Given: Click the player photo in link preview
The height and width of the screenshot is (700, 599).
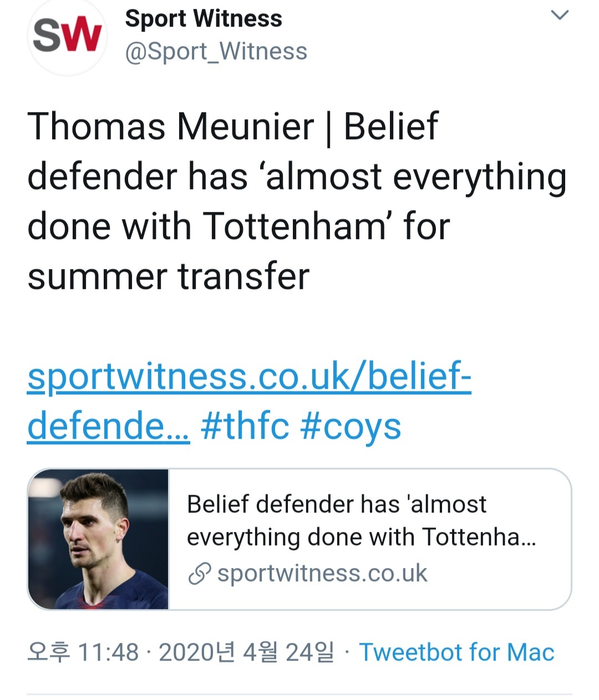Looking at the screenshot, I should (99, 539).
